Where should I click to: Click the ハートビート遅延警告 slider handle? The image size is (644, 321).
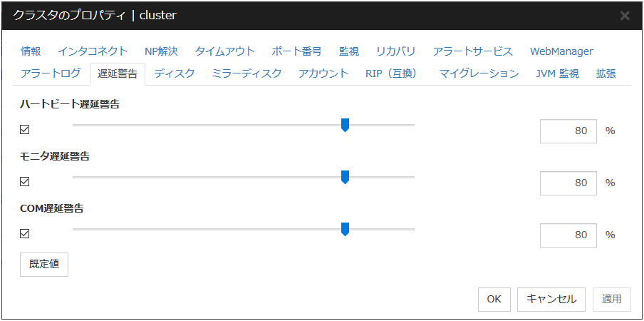[345, 126]
